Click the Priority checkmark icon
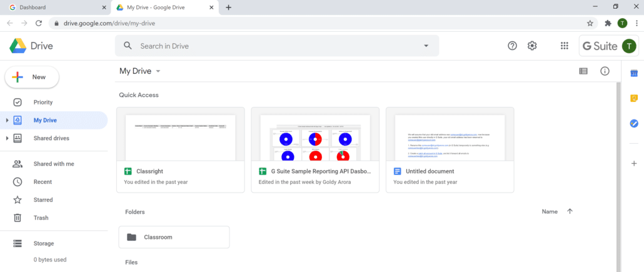Image resolution: width=644 pixels, height=272 pixels. [18, 103]
